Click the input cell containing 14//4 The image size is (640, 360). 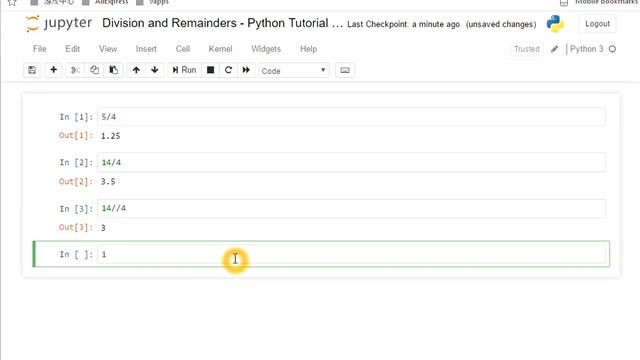click(351, 208)
